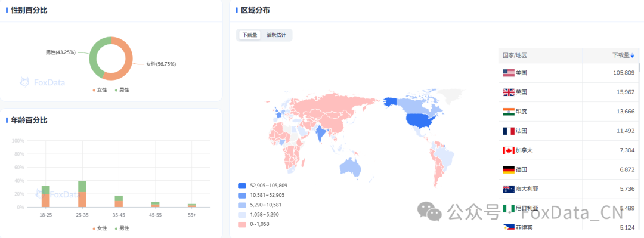
Task: Click Alaska on the world map
Action: [x=391, y=103]
